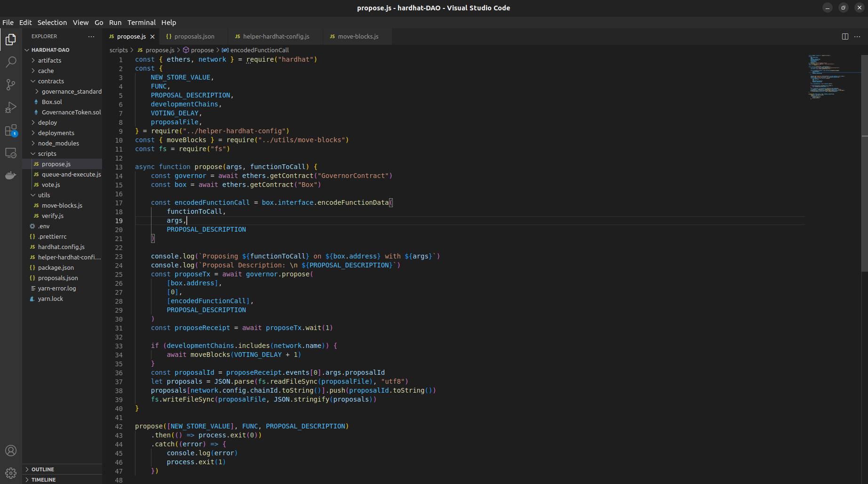This screenshot has height=484, width=868.
Task: Expand governance_standard folder
Action: pos(37,91)
